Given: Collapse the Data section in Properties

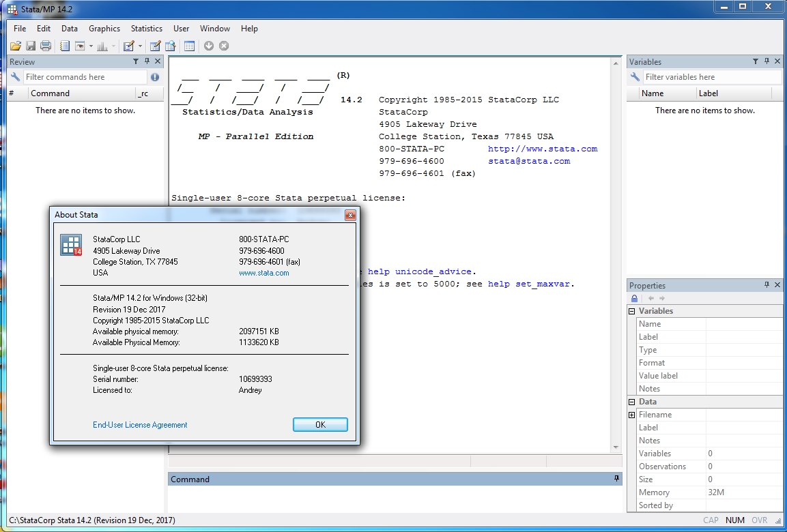Looking at the screenshot, I should tap(632, 402).
